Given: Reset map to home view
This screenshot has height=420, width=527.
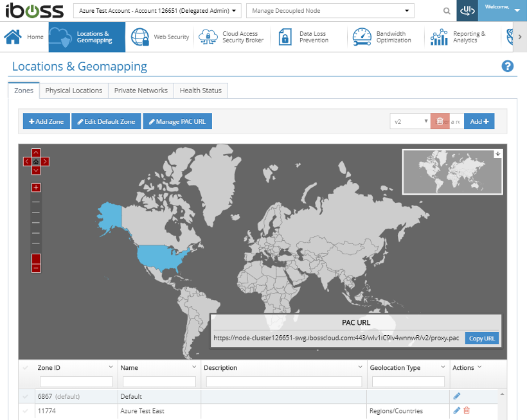Looking at the screenshot, I should point(36,162).
